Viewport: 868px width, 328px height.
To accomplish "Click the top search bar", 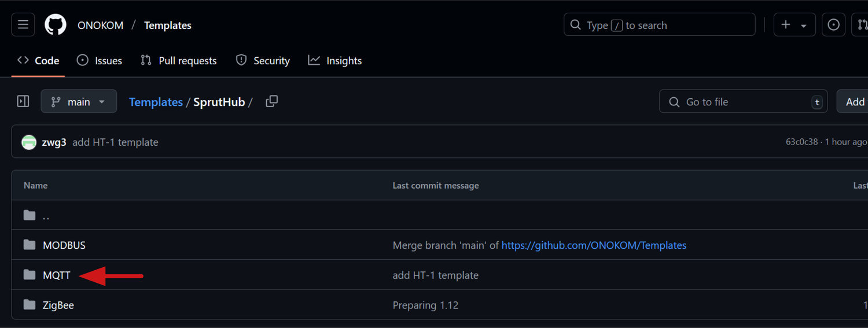I will tap(659, 25).
